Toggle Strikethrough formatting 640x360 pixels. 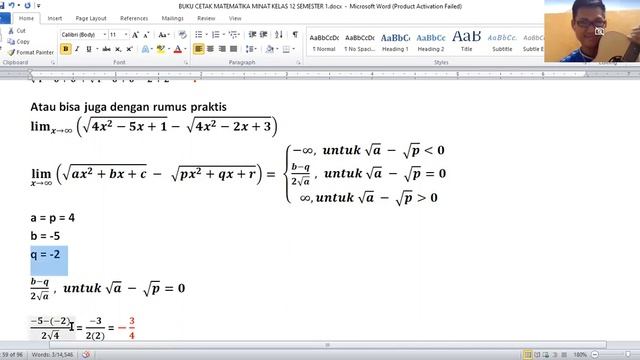coord(107,49)
